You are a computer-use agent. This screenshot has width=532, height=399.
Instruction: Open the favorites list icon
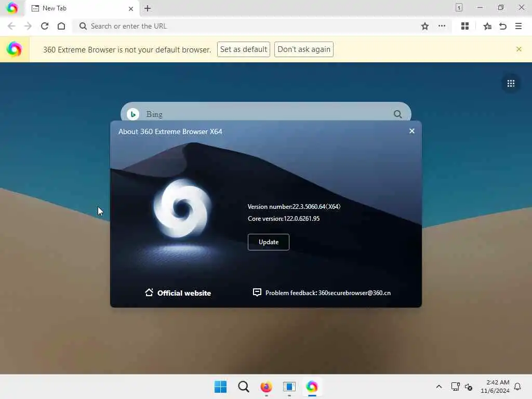(x=487, y=26)
